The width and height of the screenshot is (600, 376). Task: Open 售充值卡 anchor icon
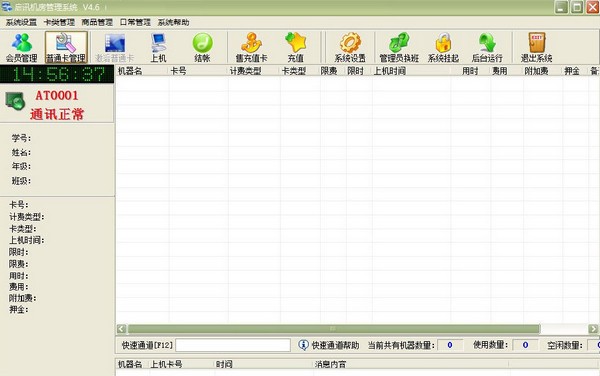click(251, 47)
